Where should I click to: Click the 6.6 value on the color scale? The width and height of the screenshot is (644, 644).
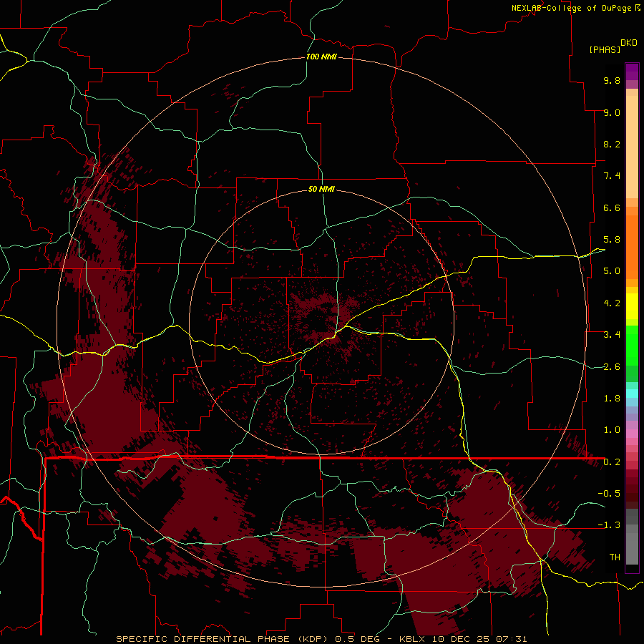[612, 208]
